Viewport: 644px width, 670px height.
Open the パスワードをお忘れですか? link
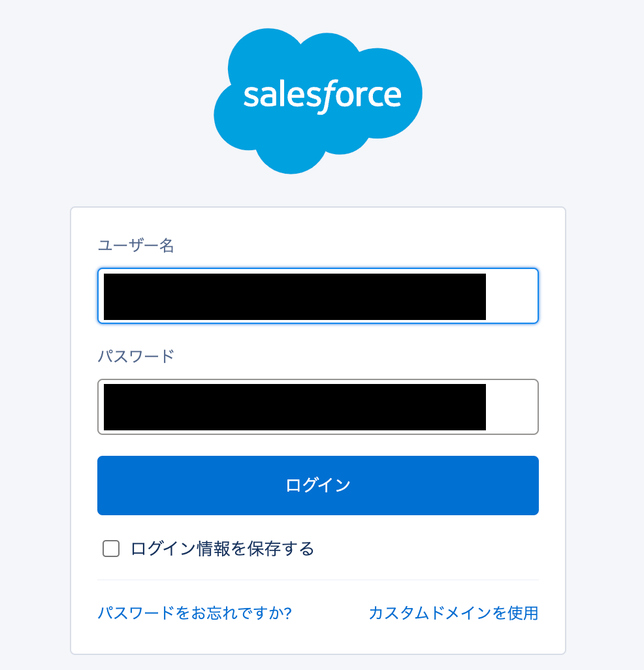pyautogui.click(x=194, y=613)
